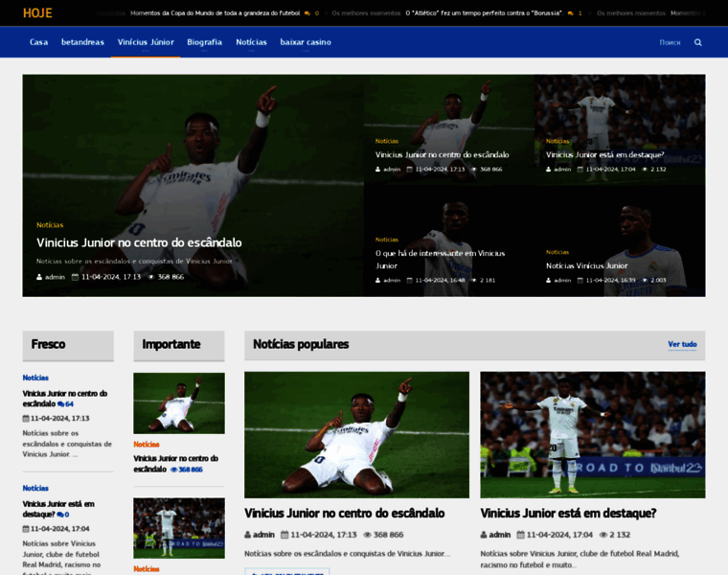Click calendar icon beside 16:48 in hero tile

coord(410,280)
